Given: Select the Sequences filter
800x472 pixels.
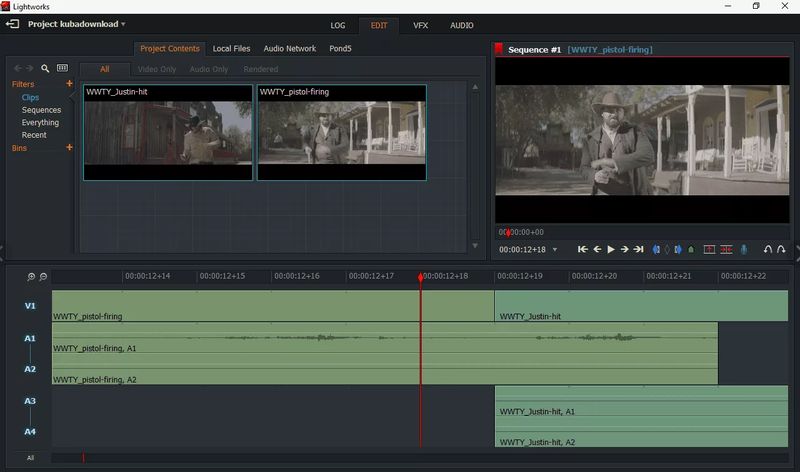Looking at the screenshot, I should click(x=41, y=110).
